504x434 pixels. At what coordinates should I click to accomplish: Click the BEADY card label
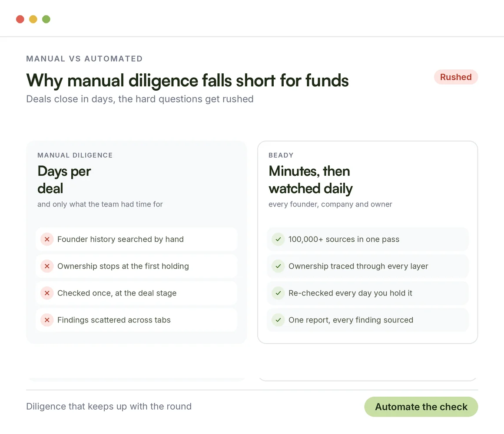pyautogui.click(x=281, y=155)
